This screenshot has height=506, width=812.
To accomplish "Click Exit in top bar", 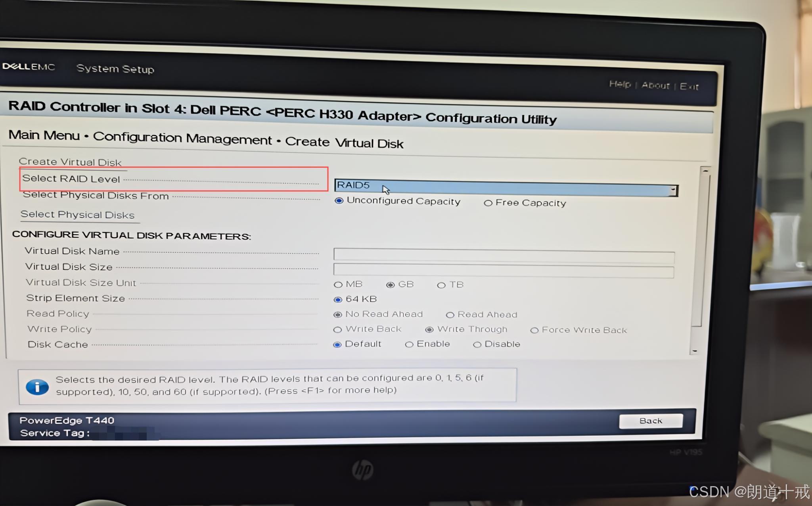I will 689,87.
